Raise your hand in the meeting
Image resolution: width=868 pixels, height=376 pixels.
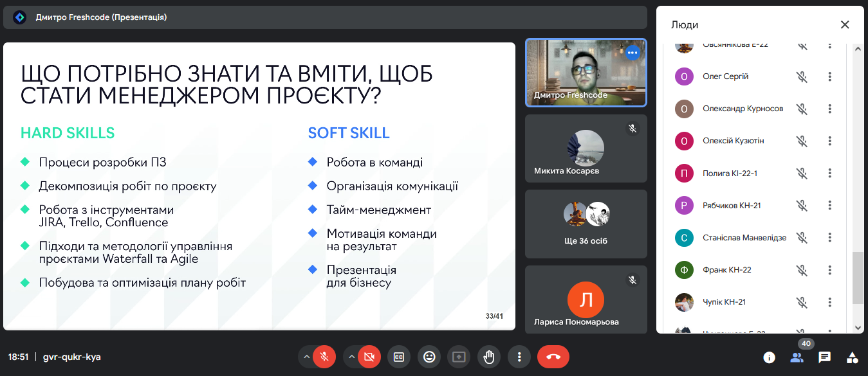(489, 357)
